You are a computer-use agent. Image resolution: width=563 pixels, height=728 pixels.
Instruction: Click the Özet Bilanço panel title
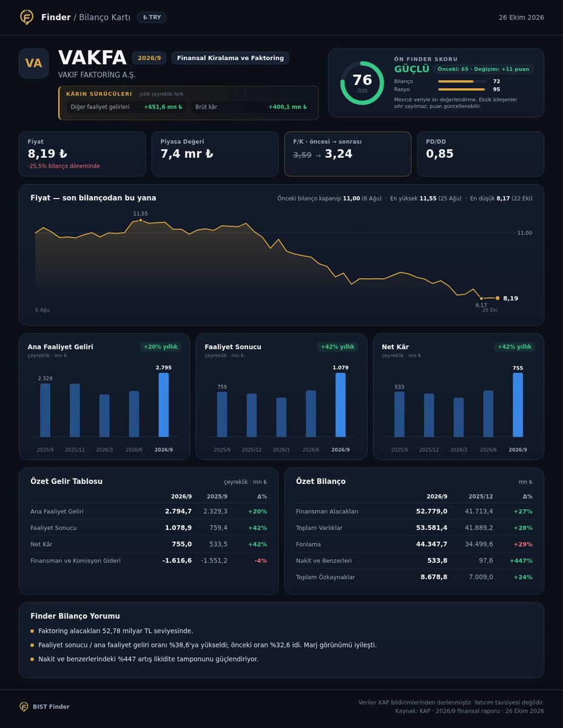(320, 481)
